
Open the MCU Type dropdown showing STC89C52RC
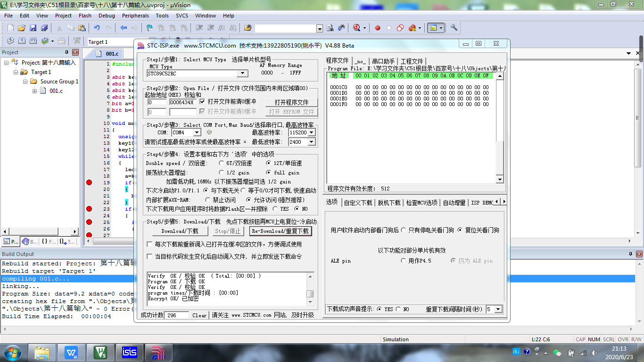point(242,74)
